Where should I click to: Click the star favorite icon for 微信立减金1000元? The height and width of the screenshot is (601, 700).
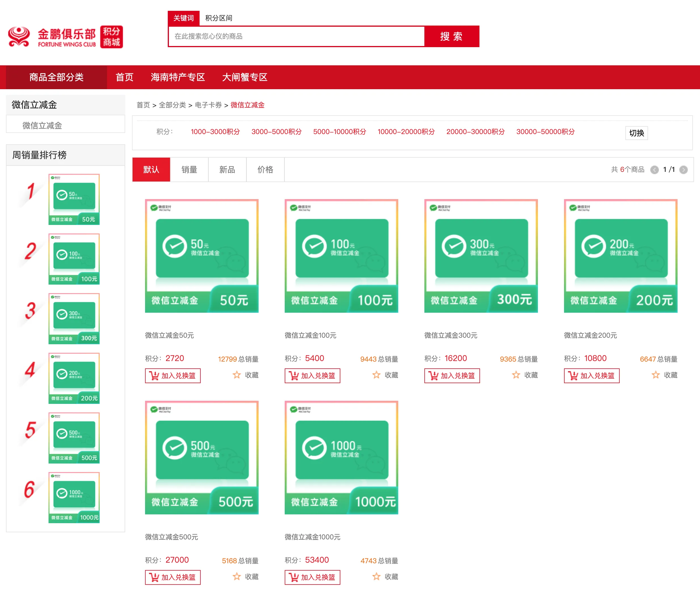376,576
